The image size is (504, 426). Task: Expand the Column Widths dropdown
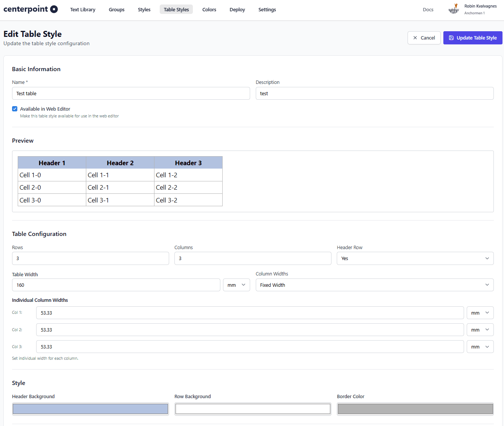374,285
